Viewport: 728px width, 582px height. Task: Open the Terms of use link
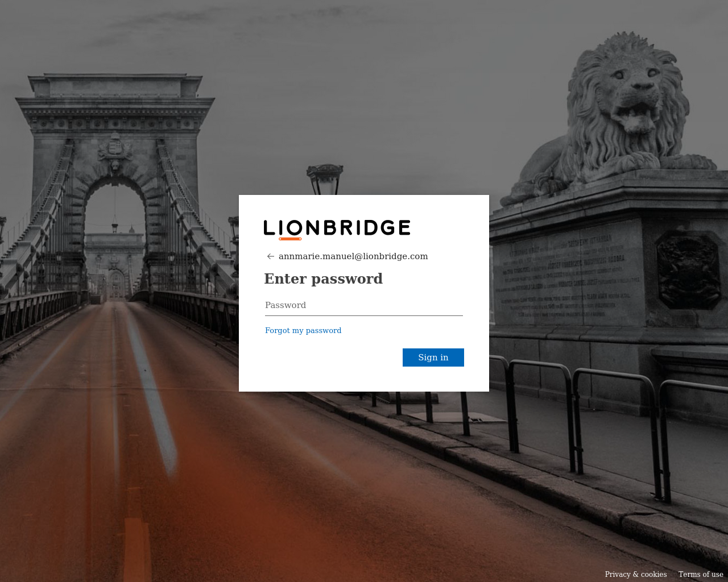click(x=701, y=574)
